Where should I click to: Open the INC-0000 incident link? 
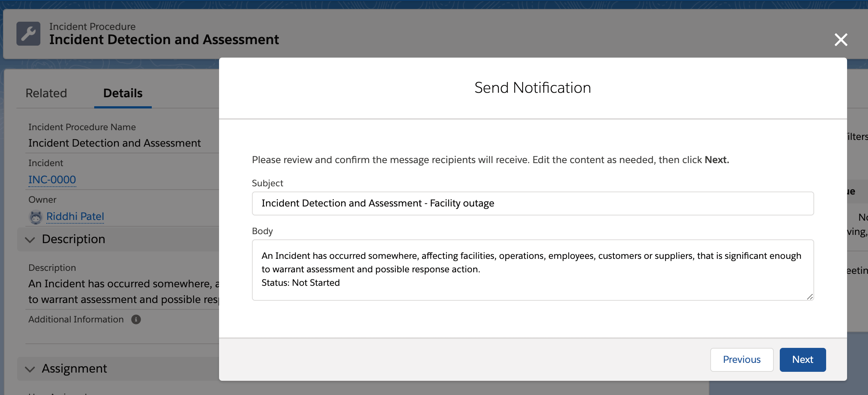(x=52, y=180)
